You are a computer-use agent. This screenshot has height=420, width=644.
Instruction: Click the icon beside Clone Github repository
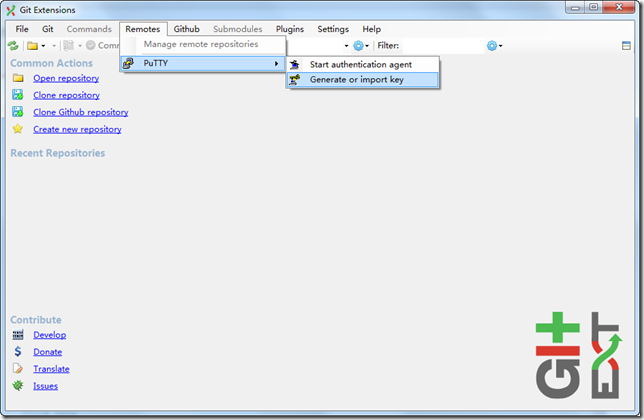18,112
